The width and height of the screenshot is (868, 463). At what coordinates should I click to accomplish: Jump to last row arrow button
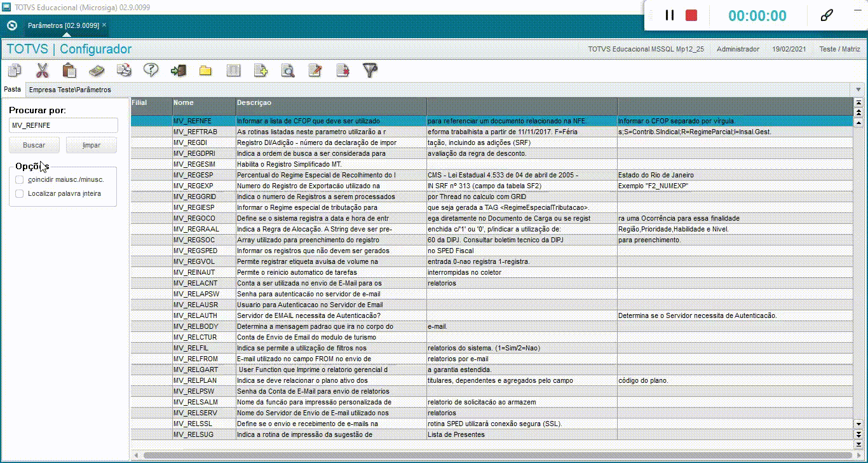pos(859,443)
